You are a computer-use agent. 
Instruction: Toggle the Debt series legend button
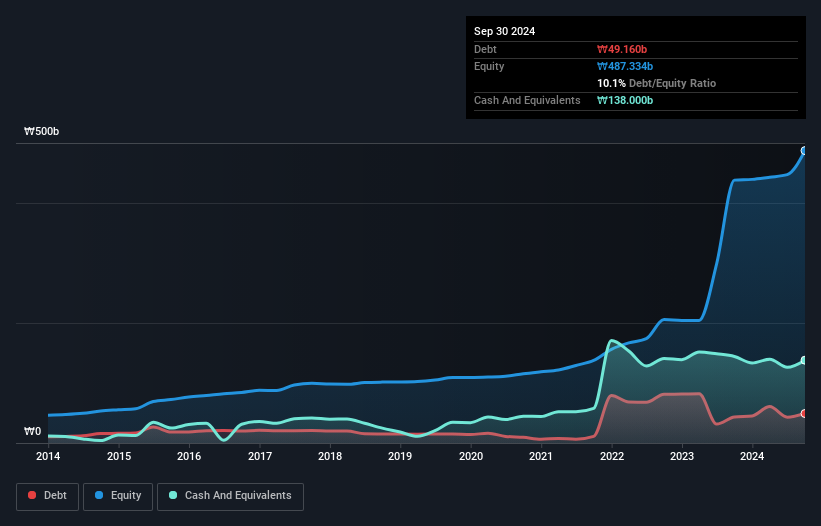click(47, 496)
